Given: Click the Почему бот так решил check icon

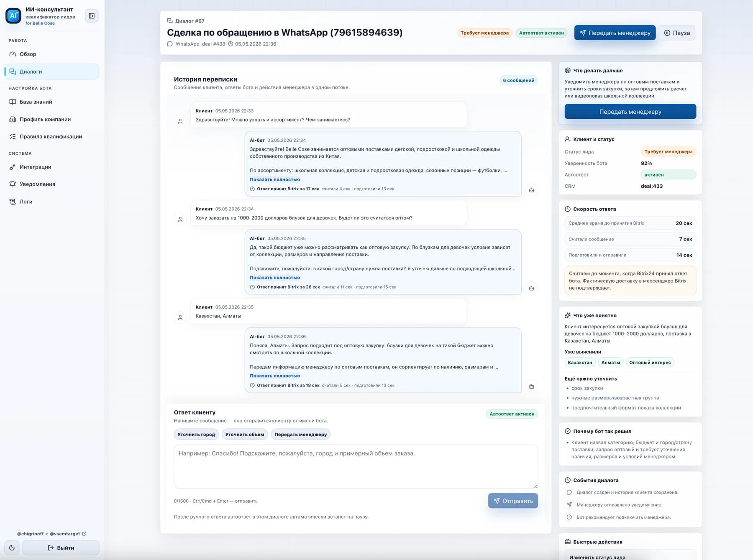Looking at the screenshot, I should [568, 431].
